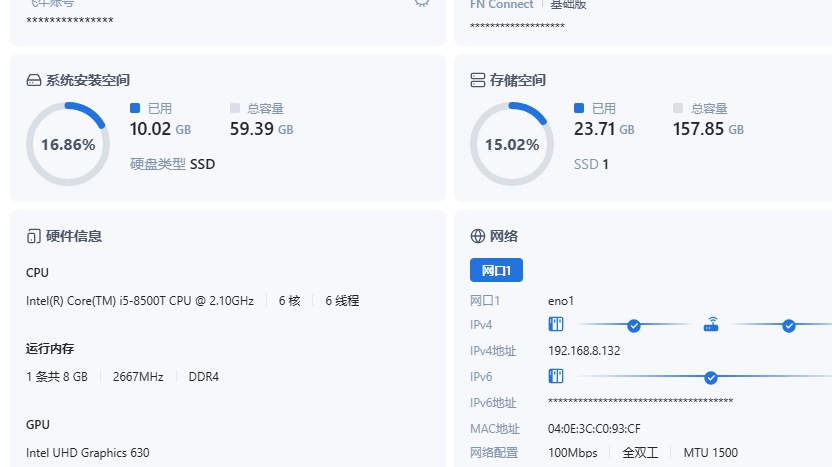Click the masked IPv6 address value
Viewport: 832px width, 467px height.
coord(640,401)
